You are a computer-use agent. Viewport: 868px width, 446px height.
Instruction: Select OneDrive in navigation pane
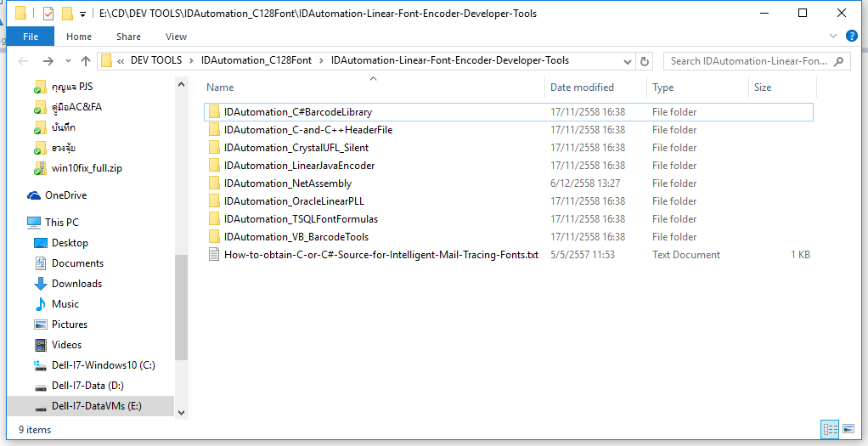pos(66,195)
